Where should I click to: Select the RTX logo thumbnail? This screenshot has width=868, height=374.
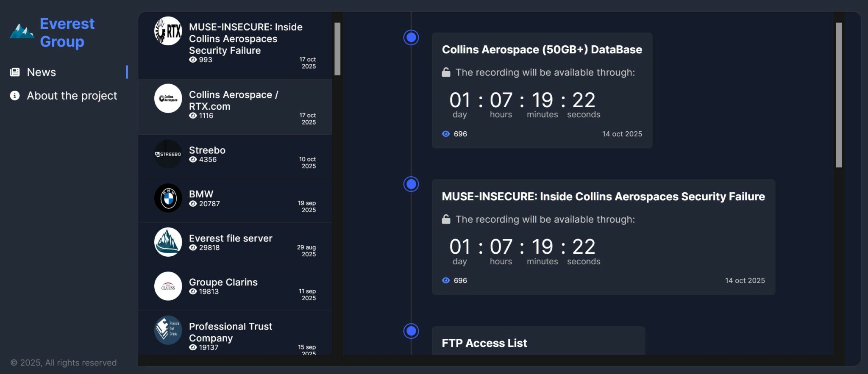[x=168, y=31]
